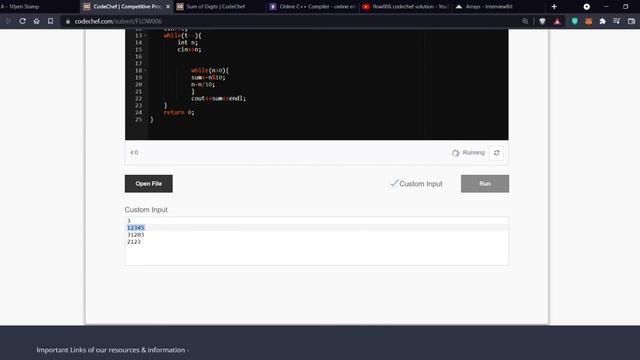Open the Brave Rewards triangle icon

pyautogui.click(x=557, y=21)
